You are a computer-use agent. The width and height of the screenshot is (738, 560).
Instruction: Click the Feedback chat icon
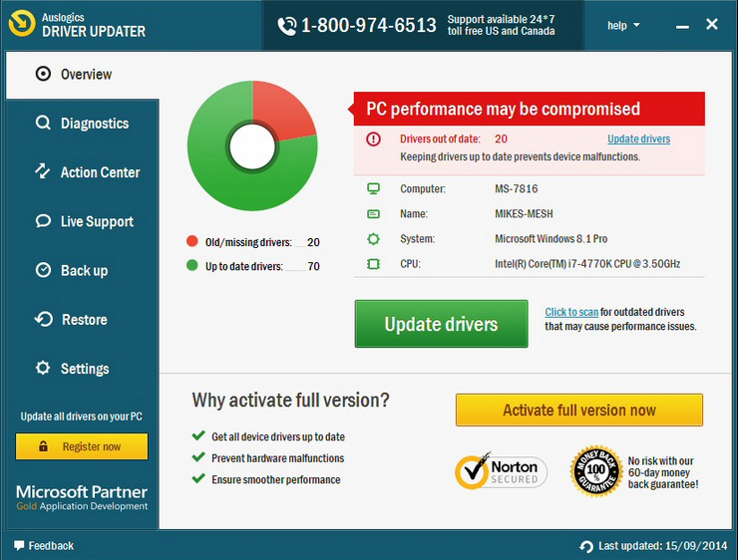pos(19,545)
